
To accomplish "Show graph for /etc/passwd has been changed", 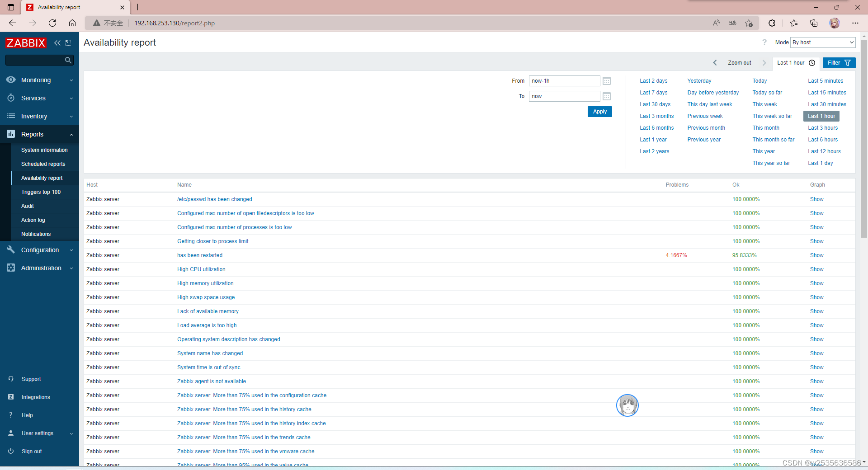I will point(816,199).
